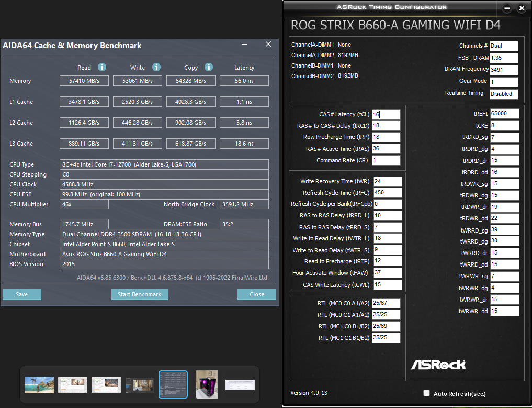Viewport: 532px width, 408px height.
Task: Click the tRDRD_dd field showing 16
Action: click(x=504, y=172)
